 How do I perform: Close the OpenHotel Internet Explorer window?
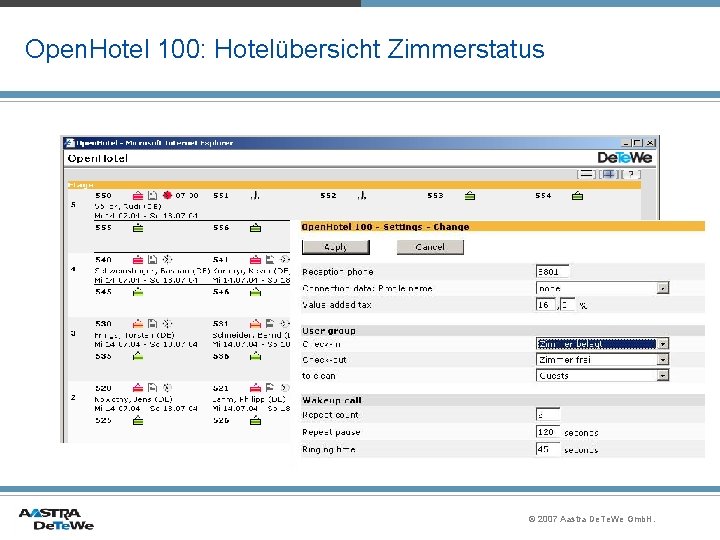click(x=650, y=143)
